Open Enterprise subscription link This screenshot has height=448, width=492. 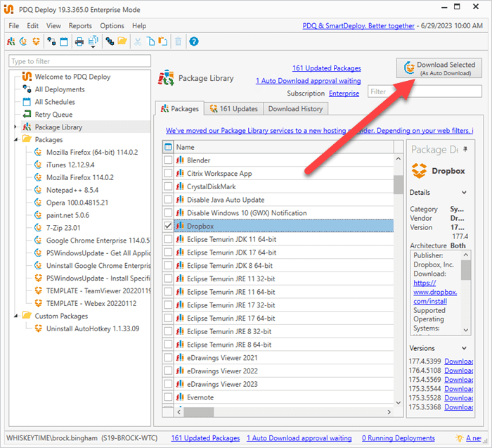coord(344,94)
